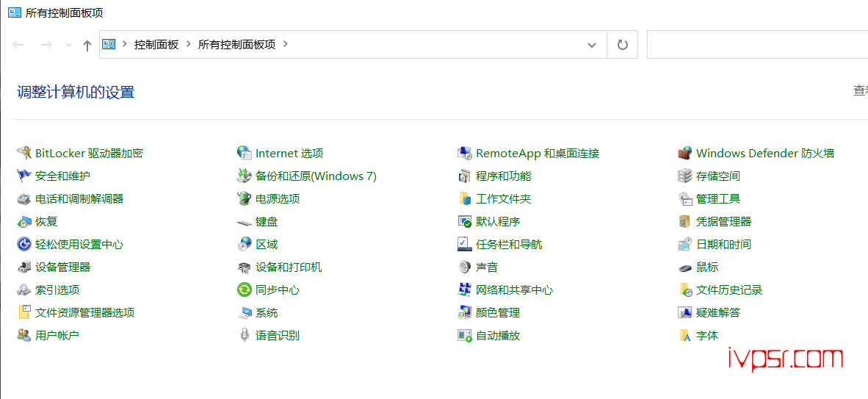Open the 用户帐户 link text
This screenshot has height=399, width=868.
click(x=57, y=335)
